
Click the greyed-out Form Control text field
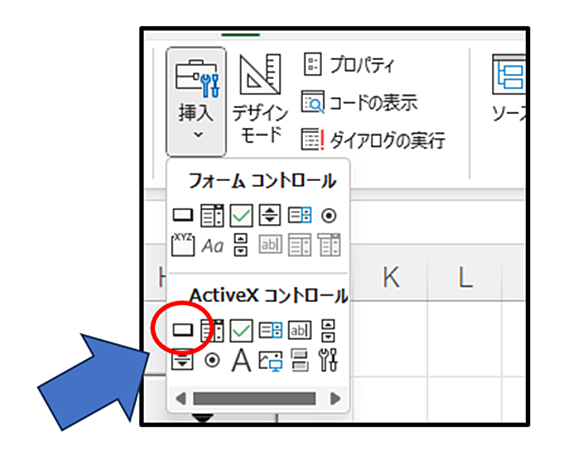270,245
